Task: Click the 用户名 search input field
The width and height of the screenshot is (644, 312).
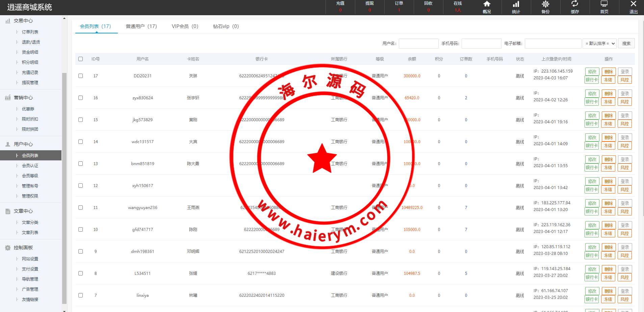Action: point(418,44)
